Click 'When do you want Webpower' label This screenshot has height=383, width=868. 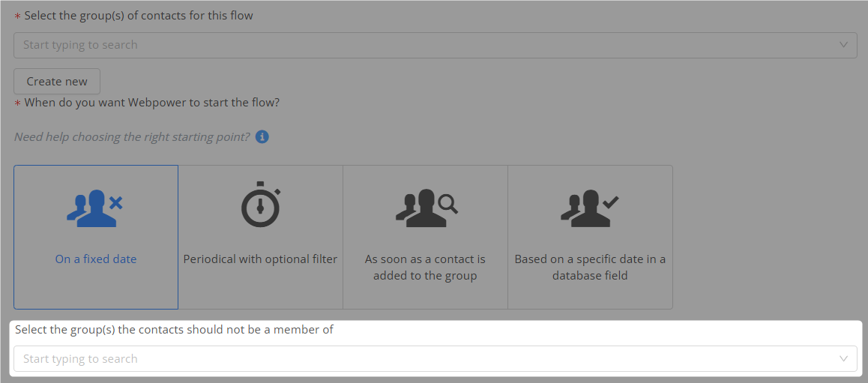pos(152,103)
